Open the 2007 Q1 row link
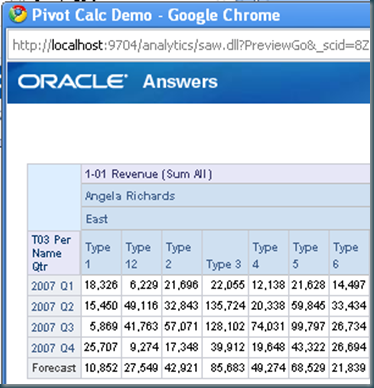Image resolution: width=374 pixels, height=388 pixels. [x=52, y=286]
